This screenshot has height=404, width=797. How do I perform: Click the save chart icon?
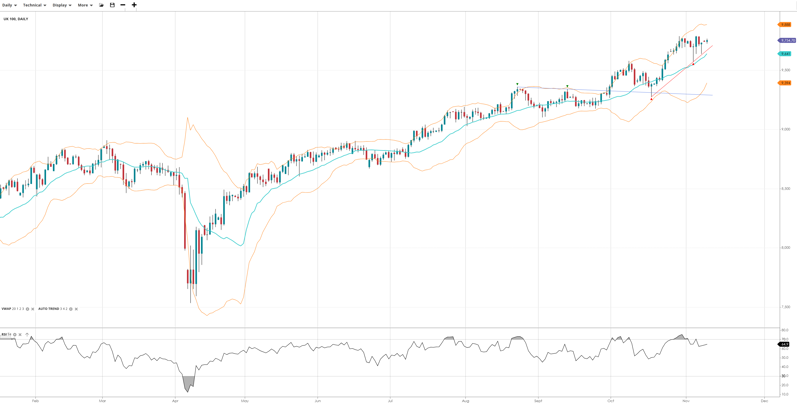(x=112, y=5)
